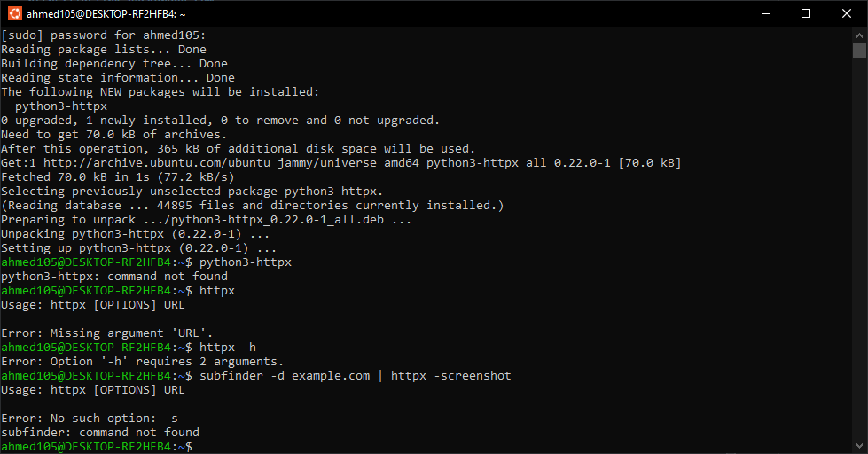Viewport: 868px width, 454px height.
Task: Click the 'Error: No such option: -s' line
Action: point(90,418)
